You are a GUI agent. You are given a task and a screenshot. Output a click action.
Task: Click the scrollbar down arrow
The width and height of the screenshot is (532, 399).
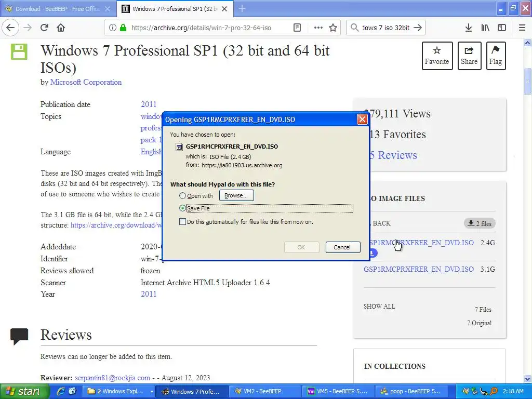click(x=527, y=379)
